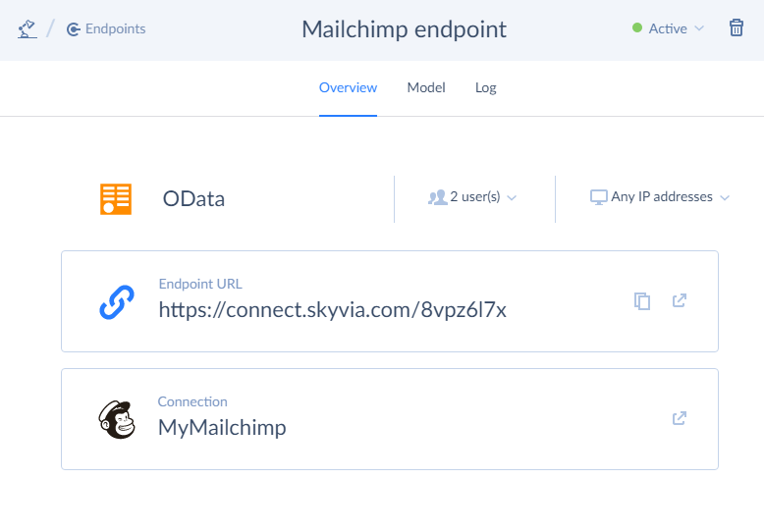Click the workspace home icon in breadcrumb
764x532 pixels.
[x=27, y=28]
